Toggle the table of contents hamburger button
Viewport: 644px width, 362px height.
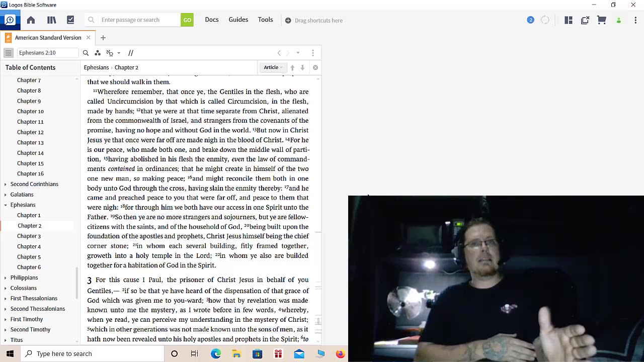coord(9,53)
